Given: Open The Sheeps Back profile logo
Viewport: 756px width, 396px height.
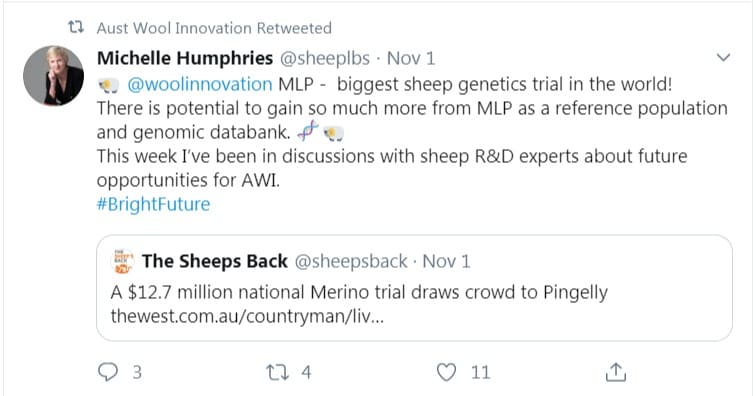Looking at the screenshot, I should 122,261.
